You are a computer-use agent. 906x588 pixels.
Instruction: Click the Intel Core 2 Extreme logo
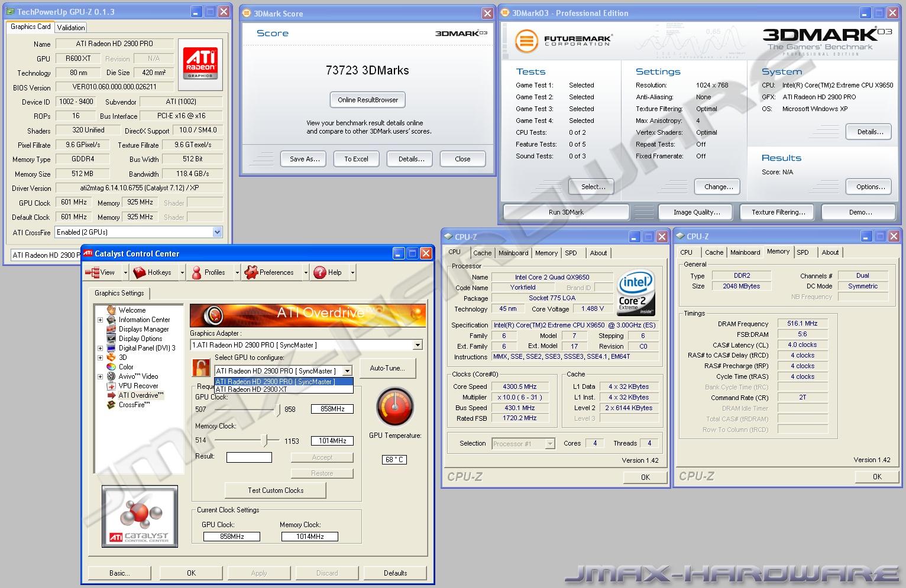[636, 293]
